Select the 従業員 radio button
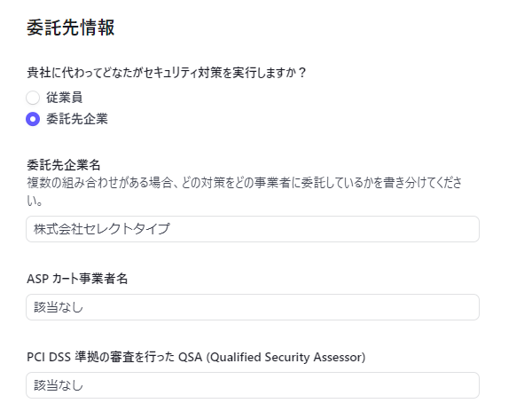The height and width of the screenshot is (419, 532). (x=33, y=97)
